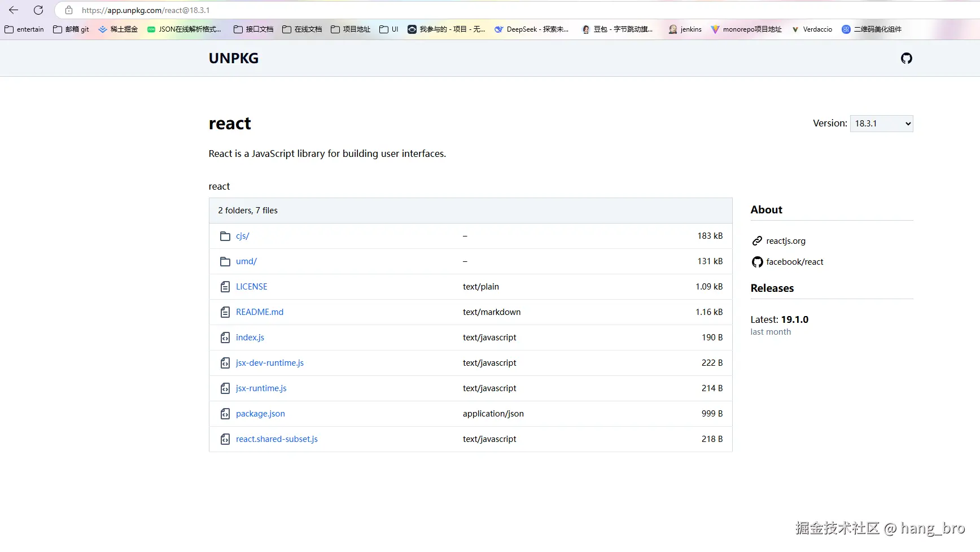The image size is (980, 552).
Task: Open the README.md file link
Action: tap(260, 312)
